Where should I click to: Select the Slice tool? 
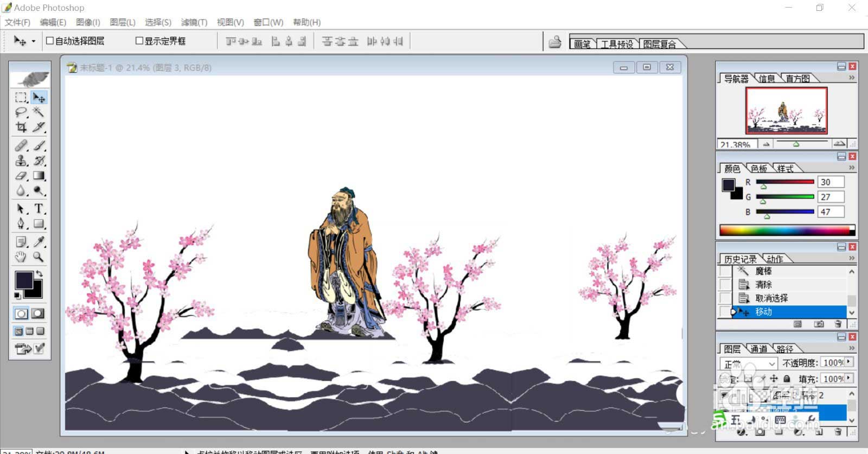(x=39, y=127)
